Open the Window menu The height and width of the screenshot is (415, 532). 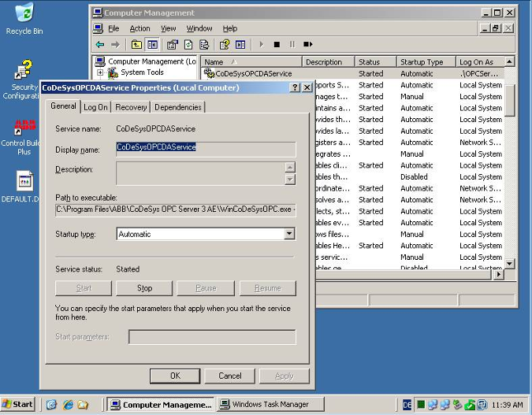tap(199, 28)
